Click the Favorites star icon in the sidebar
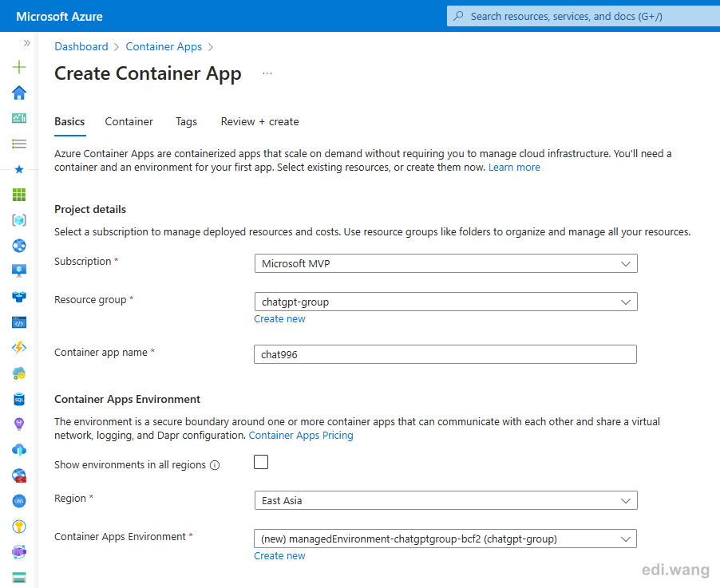The height and width of the screenshot is (588, 720). pyautogui.click(x=19, y=169)
